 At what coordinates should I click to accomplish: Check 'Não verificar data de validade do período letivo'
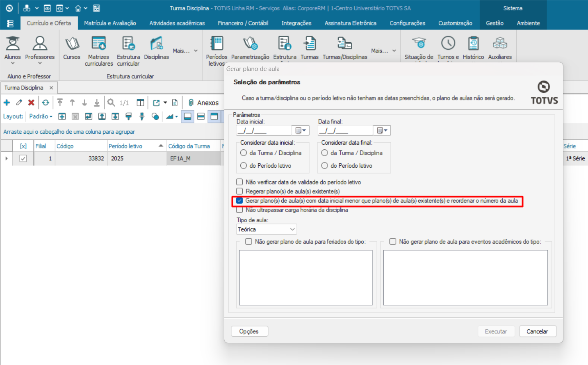(x=239, y=182)
